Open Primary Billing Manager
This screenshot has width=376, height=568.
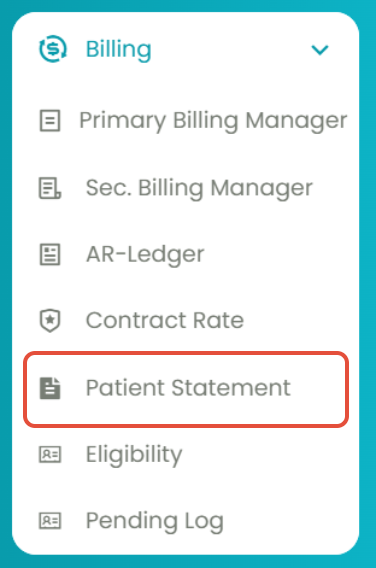tap(213, 121)
